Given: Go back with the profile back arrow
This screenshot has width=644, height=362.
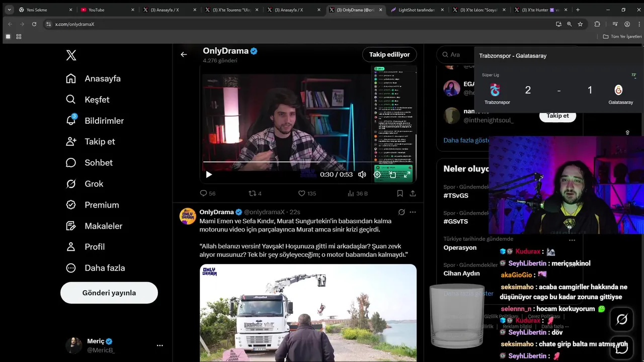Looking at the screenshot, I should pos(184,54).
